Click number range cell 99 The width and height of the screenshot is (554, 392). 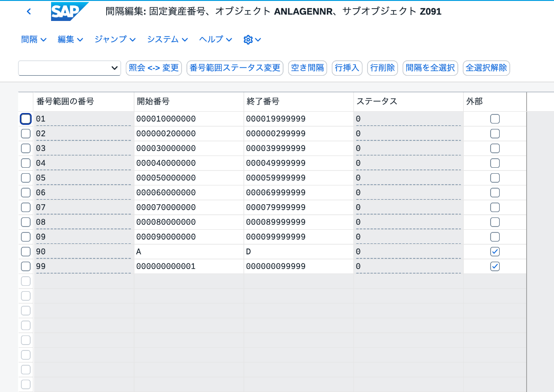(84, 266)
